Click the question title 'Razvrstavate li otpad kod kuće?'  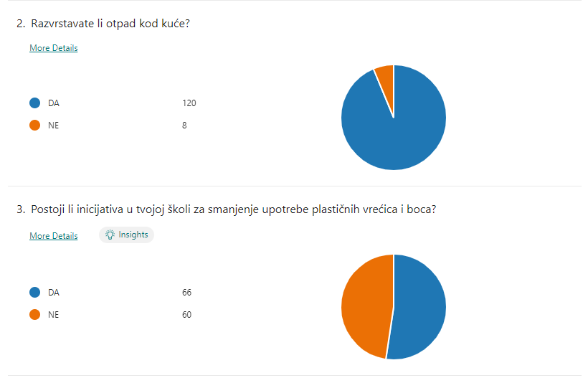coord(110,24)
